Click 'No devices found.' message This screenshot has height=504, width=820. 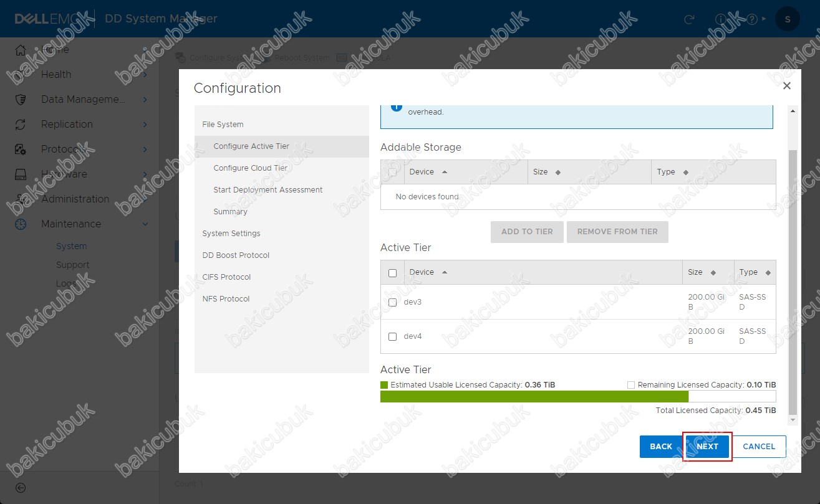[428, 197]
